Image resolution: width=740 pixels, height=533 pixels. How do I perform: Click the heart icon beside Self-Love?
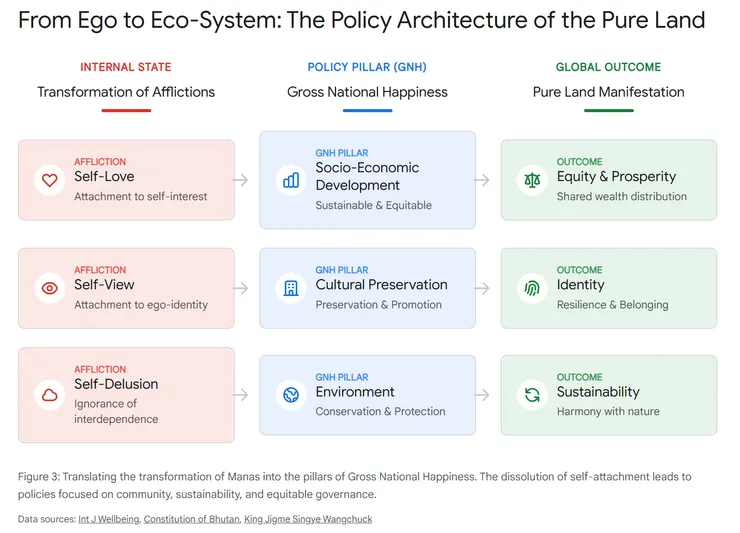49,180
